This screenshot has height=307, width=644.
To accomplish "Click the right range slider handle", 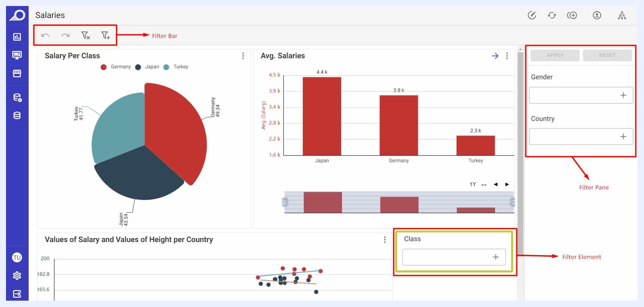I will click(513, 202).
